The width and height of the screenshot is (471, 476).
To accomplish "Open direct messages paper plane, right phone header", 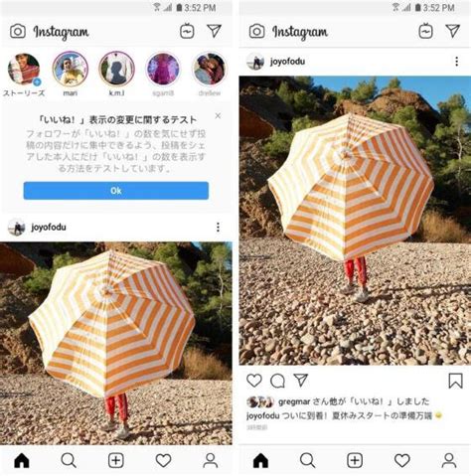I will tap(453, 31).
